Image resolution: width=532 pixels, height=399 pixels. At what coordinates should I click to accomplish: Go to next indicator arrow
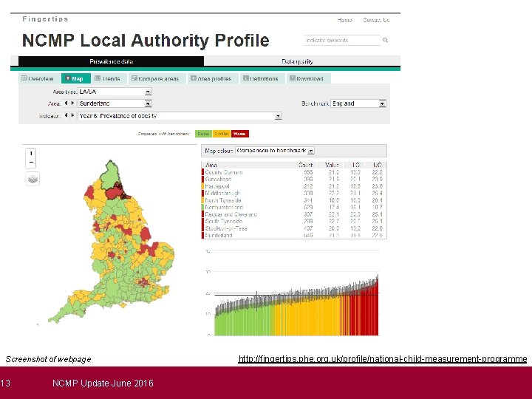coord(72,115)
